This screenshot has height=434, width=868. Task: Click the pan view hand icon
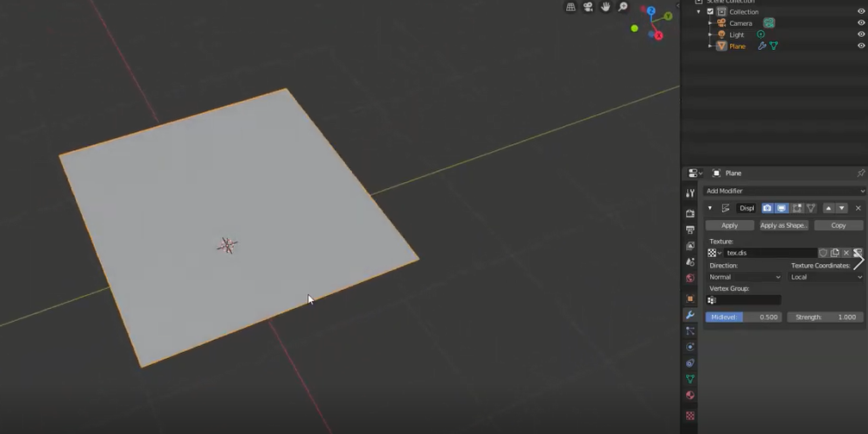[606, 7]
